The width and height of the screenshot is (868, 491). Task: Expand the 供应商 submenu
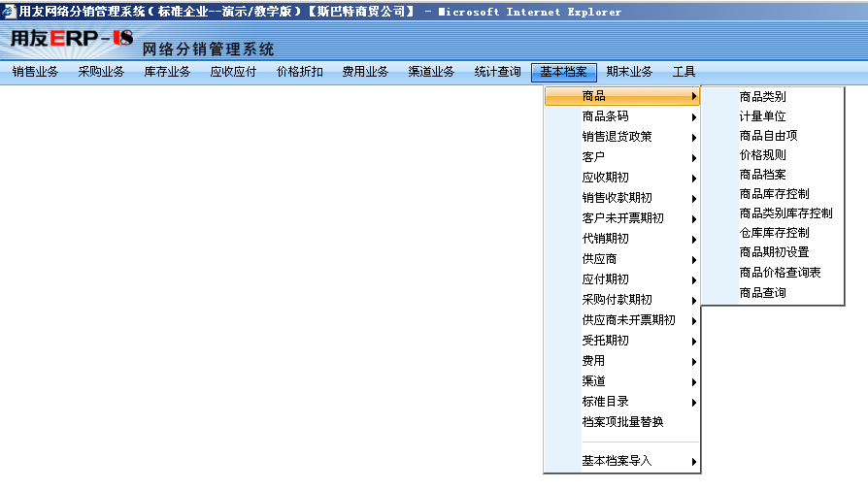click(x=599, y=259)
